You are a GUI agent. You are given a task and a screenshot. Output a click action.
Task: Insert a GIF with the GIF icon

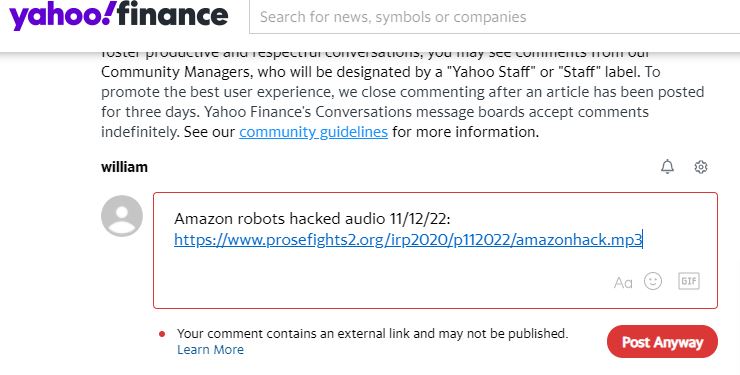click(689, 282)
